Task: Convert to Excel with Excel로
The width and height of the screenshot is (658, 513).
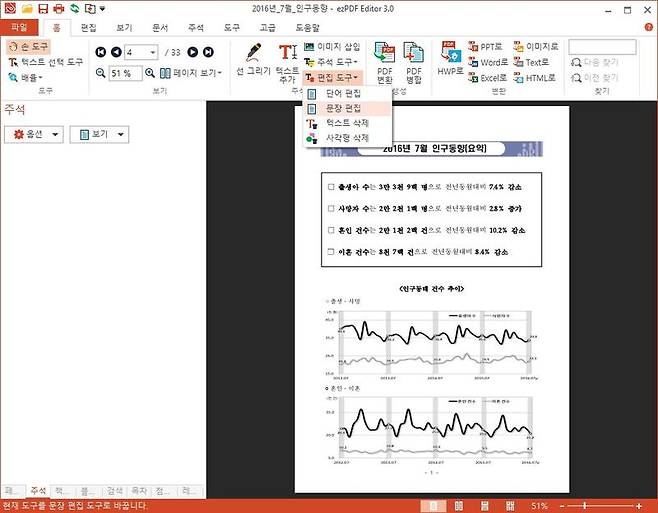Action: pyautogui.click(x=488, y=78)
